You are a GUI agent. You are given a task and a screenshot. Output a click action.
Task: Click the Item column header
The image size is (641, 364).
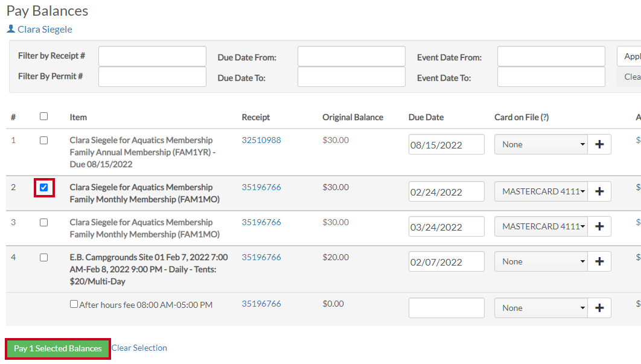[78, 117]
